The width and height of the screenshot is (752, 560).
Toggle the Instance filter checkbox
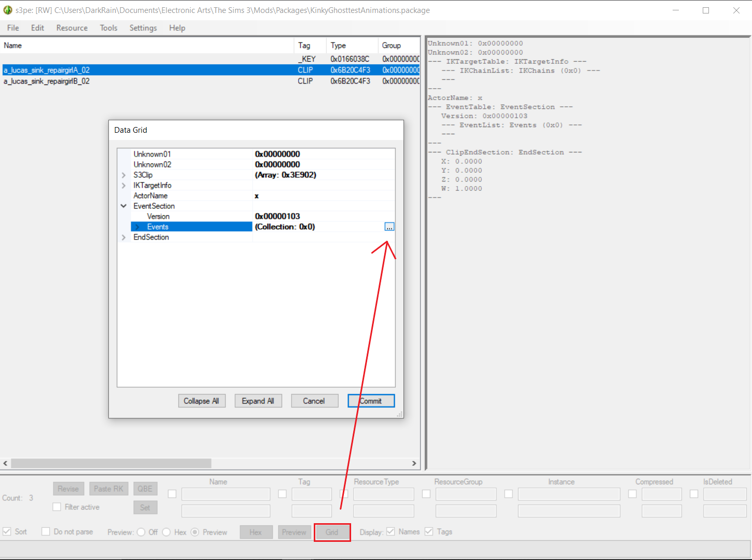509,494
